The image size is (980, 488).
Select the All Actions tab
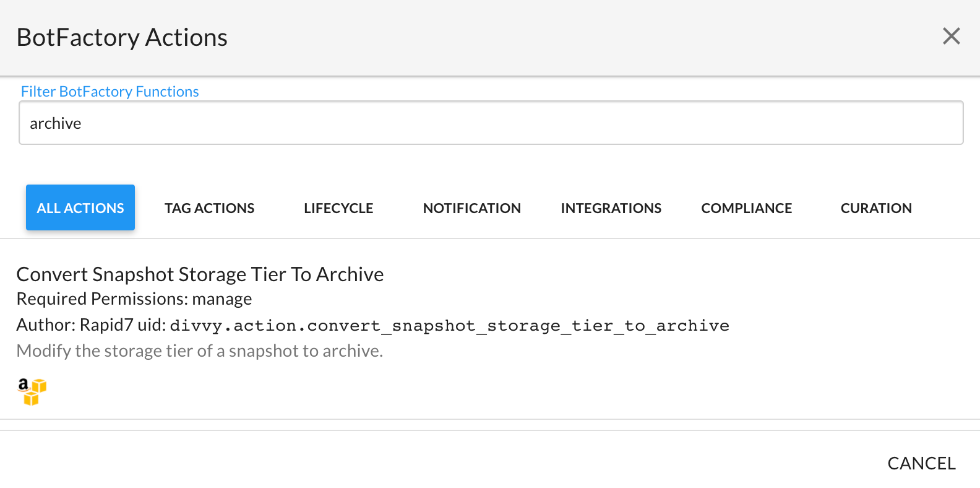pos(80,208)
